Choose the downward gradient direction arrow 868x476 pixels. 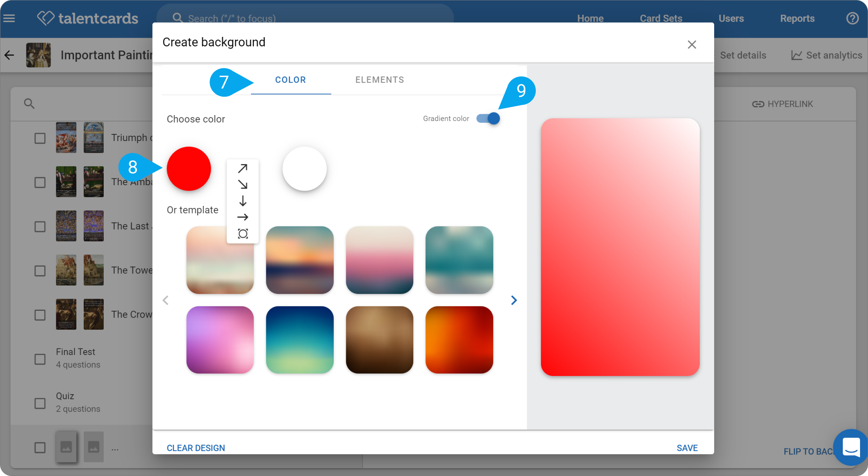coord(243,201)
